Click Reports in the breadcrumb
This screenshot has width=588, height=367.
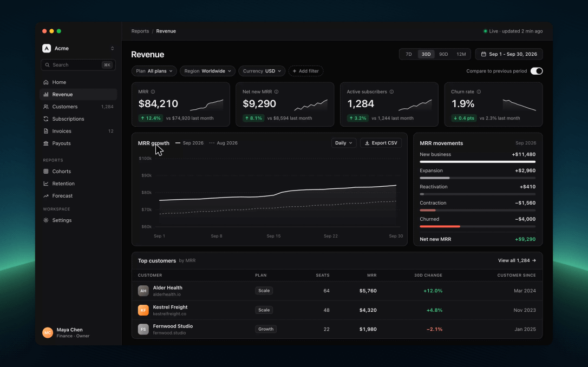click(x=140, y=31)
